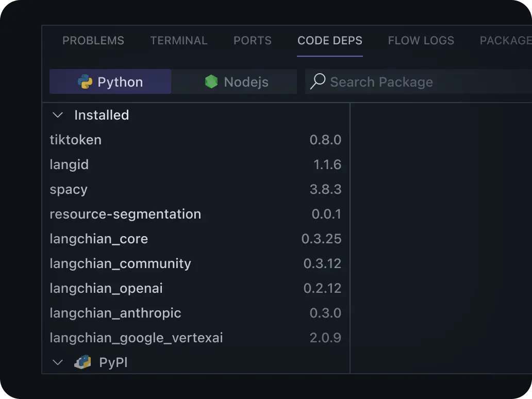This screenshot has height=399, width=532.
Task: Collapse the Installed section
Action: coord(58,115)
